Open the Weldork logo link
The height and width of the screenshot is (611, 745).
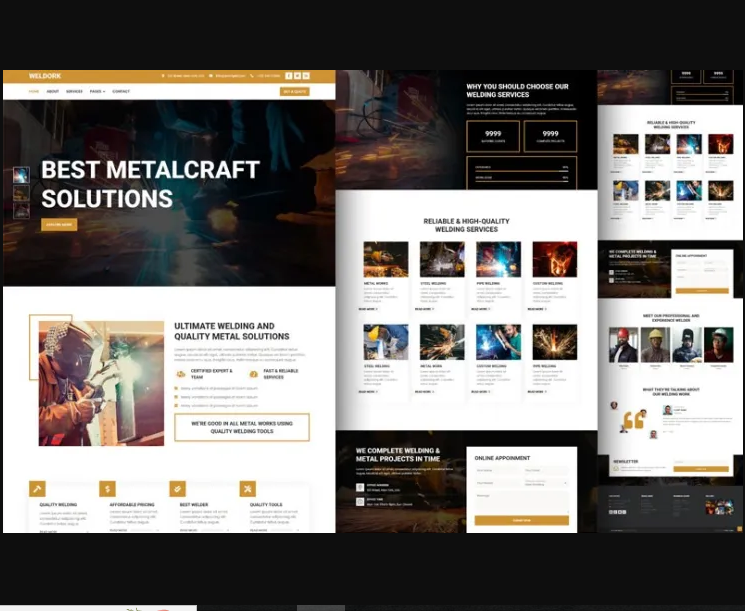pos(45,76)
